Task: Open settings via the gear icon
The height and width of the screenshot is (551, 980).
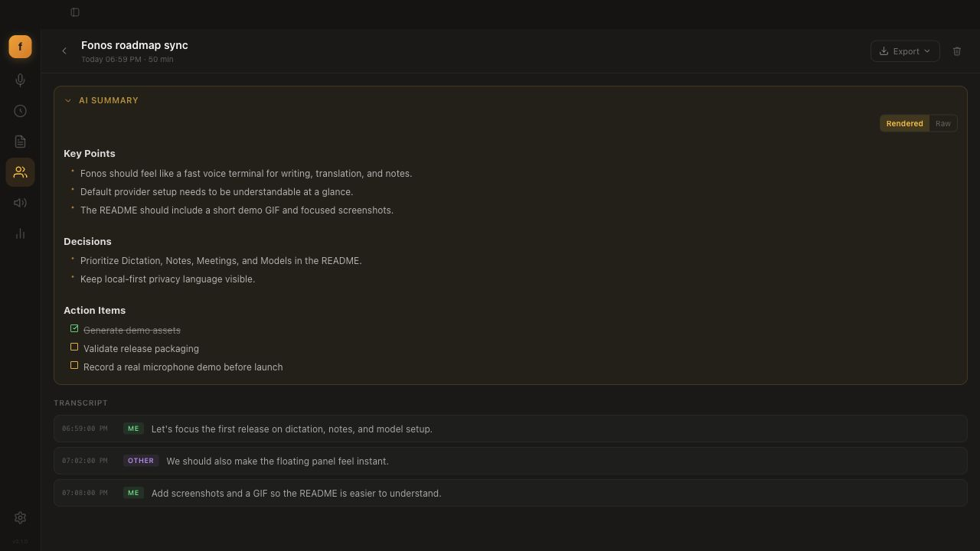Action: [x=20, y=518]
